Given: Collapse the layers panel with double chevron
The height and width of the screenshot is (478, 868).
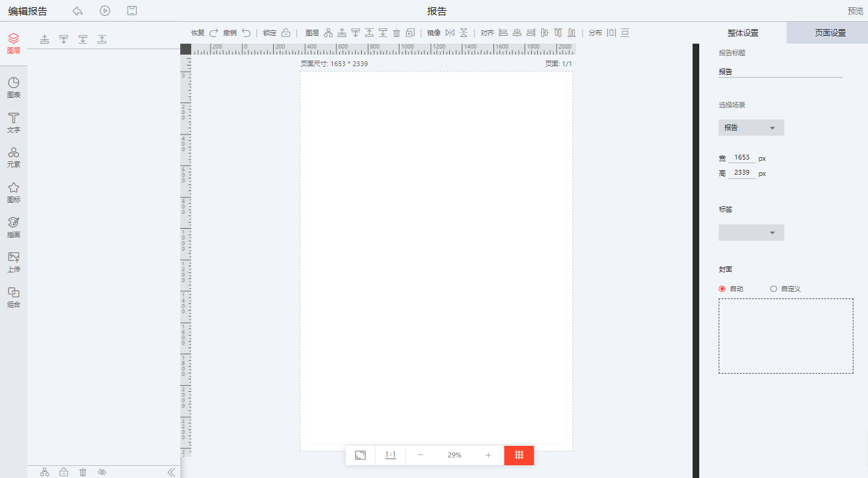Looking at the screenshot, I should [171, 472].
